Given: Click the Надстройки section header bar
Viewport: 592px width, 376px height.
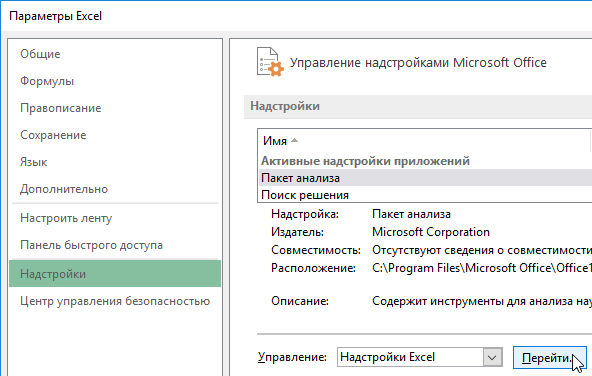Looking at the screenshot, I should click(x=418, y=107).
